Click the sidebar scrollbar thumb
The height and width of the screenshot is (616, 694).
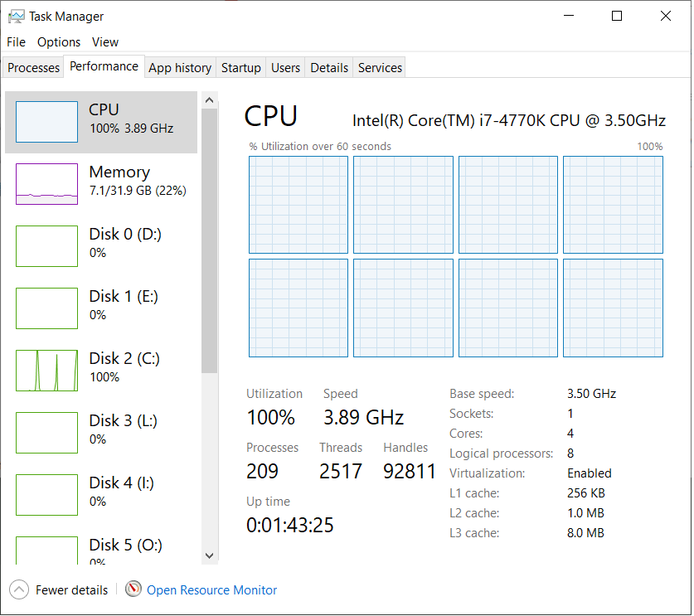pyautogui.click(x=210, y=241)
